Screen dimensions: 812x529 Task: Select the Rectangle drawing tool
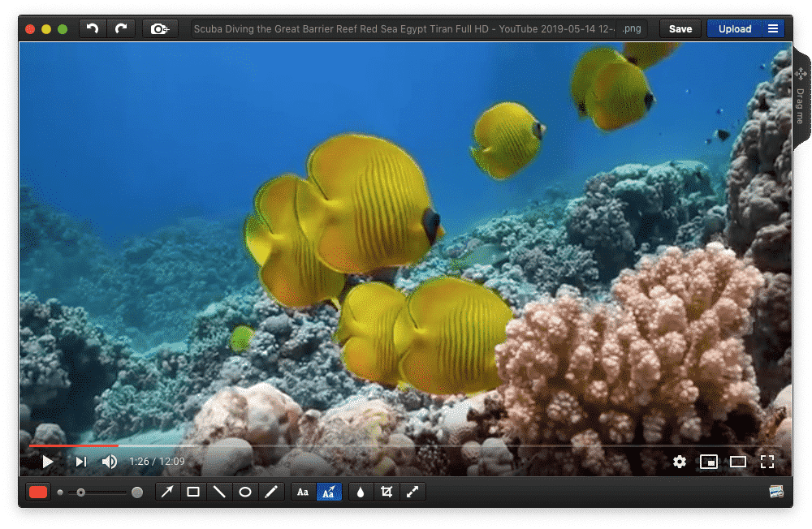[x=193, y=492]
